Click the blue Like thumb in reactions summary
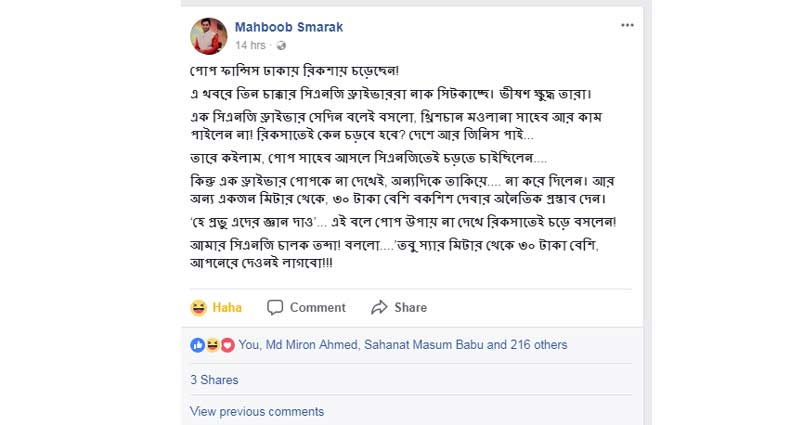Viewport: 790px width, 425px height. (197, 345)
